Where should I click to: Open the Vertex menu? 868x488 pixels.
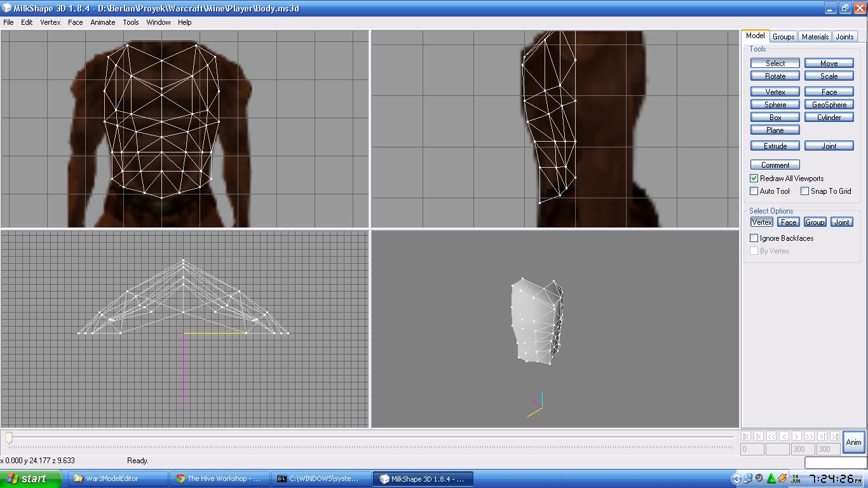point(50,22)
